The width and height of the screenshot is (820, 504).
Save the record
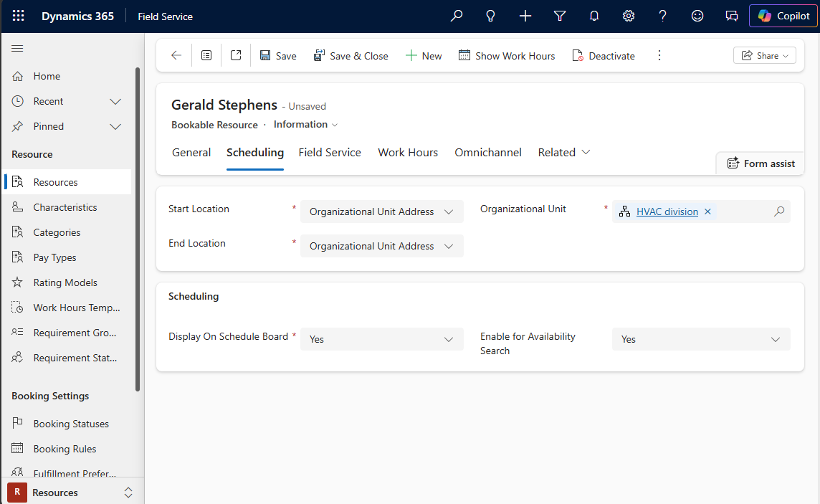point(278,55)
